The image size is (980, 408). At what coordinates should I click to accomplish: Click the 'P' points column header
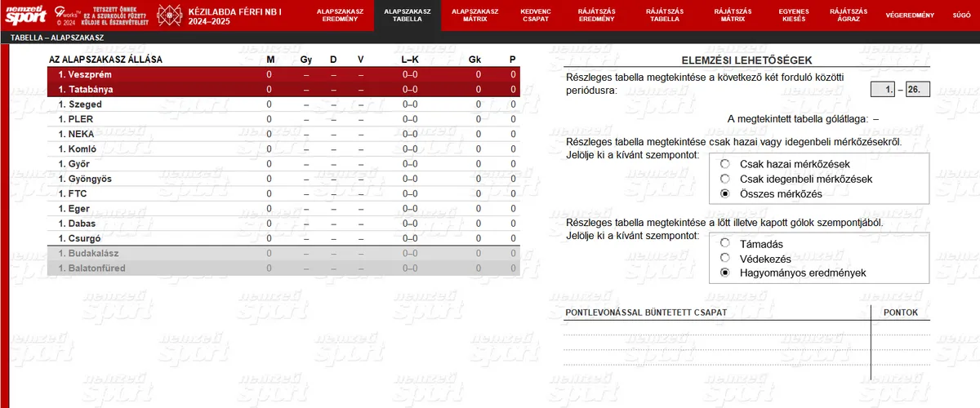[513, 60]
